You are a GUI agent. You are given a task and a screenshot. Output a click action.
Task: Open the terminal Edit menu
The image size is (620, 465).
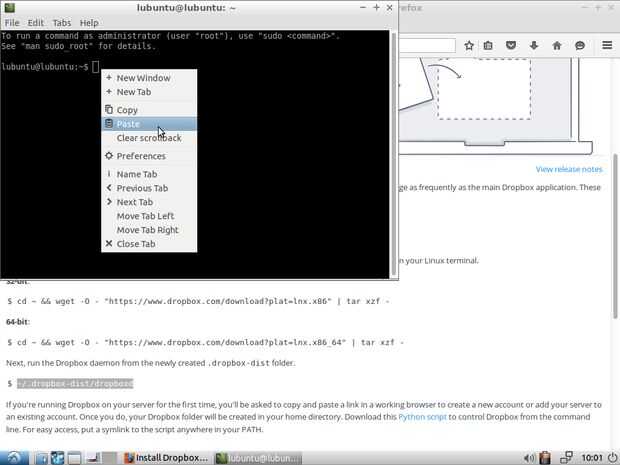(36, 23)
